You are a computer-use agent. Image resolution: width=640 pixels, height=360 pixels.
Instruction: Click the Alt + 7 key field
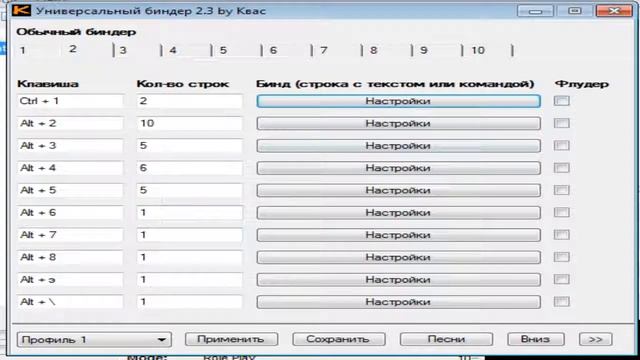coord(70,235)
